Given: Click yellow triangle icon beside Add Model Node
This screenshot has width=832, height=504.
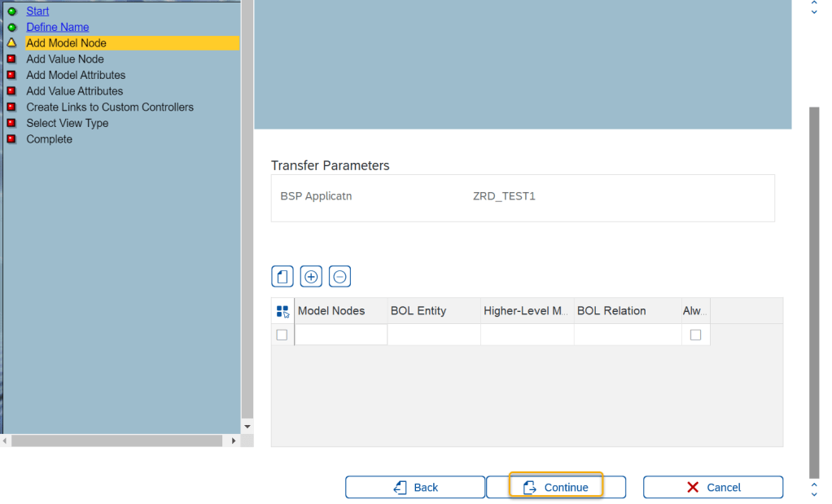Looking at the screenshot, I should click(x=11, y=43).
